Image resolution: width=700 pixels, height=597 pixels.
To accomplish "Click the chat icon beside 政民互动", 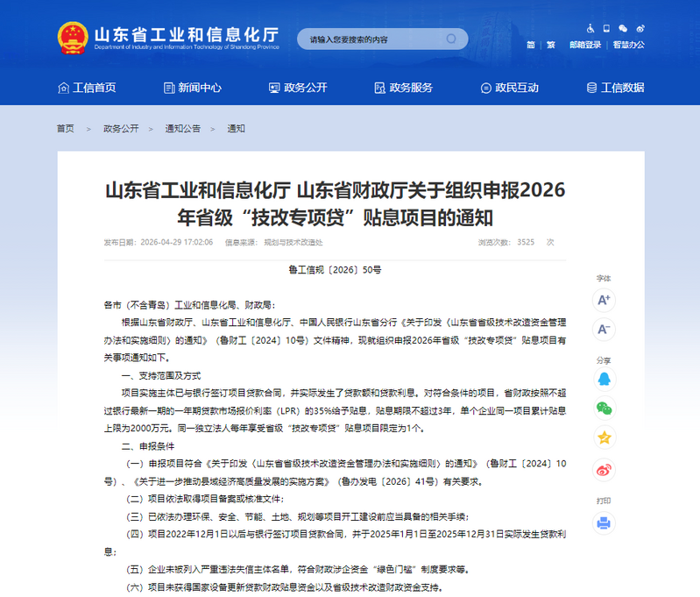I will click(x=485, y=89).
